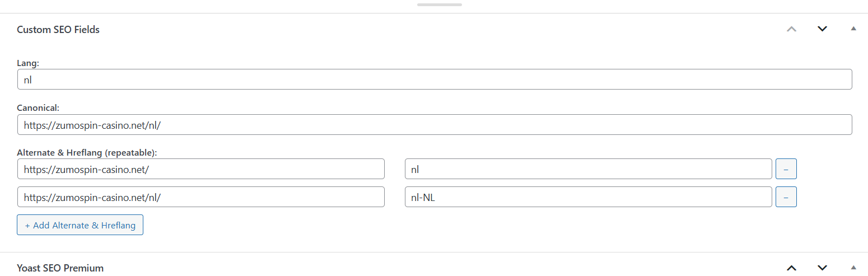The height and width of the screenshot is (276, 868).
Task: Select the hreflang field containing nl-NL
Action: pos(588,197)
